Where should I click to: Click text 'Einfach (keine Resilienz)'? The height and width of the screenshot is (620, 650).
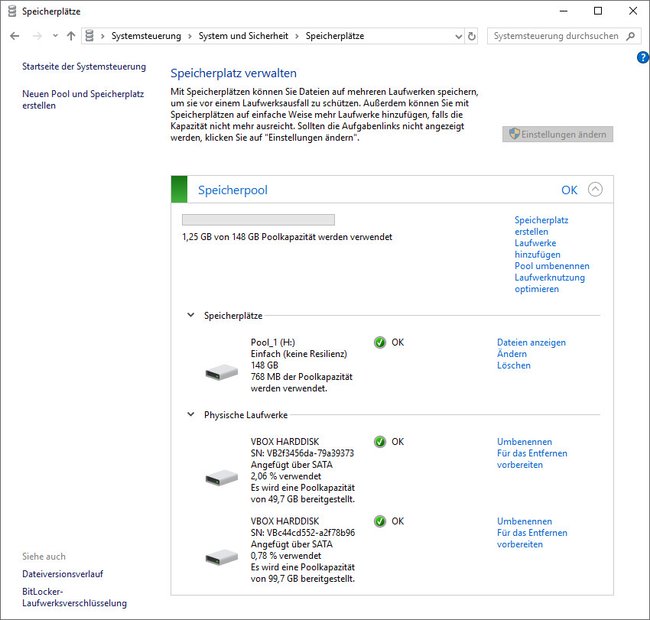coord(299,354)
